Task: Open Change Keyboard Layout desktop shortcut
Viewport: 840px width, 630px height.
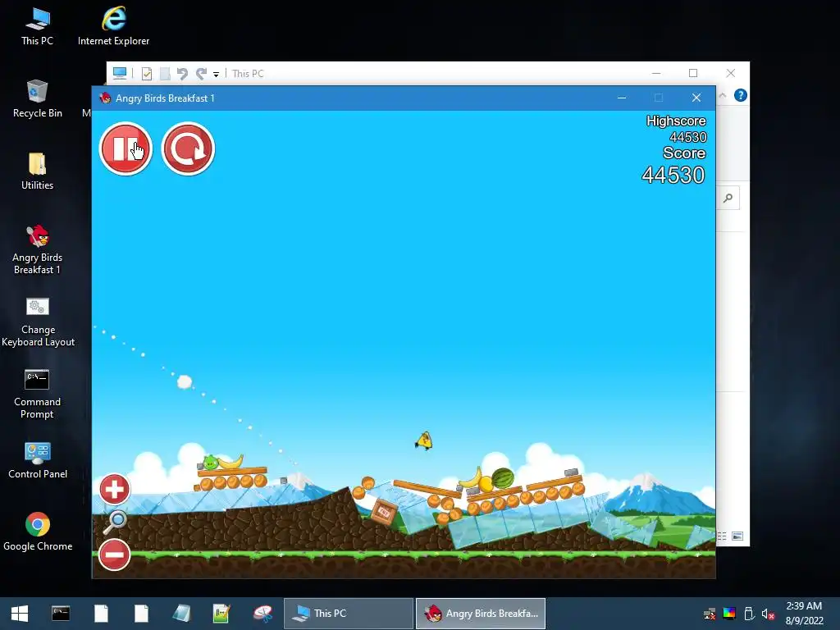Action: pyautogui.click(x=38, y=322)
